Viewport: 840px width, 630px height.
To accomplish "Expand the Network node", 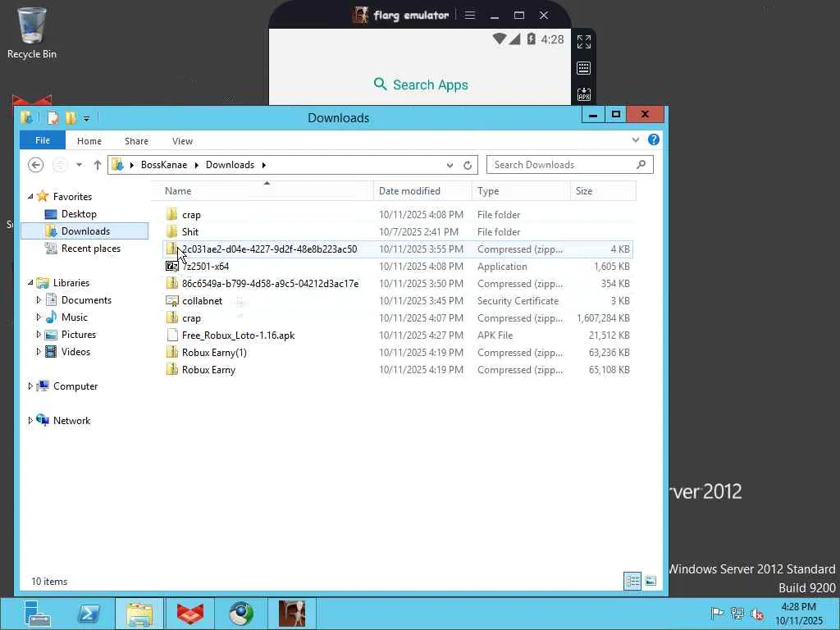I will (x=30, y=421).
